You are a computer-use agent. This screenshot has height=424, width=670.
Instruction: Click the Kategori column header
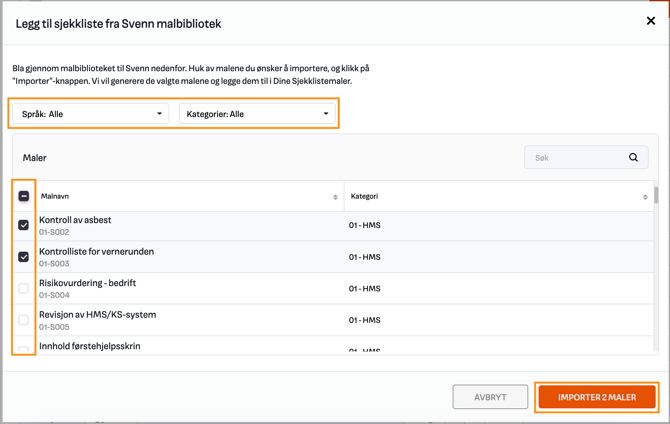[x=364, y=196]
